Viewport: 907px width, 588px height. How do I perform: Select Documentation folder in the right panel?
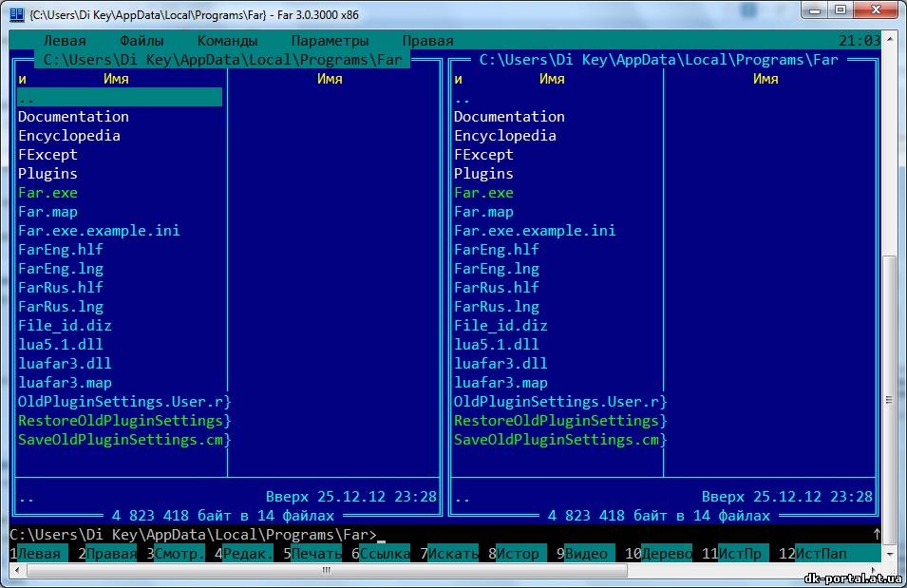(509, 116)
